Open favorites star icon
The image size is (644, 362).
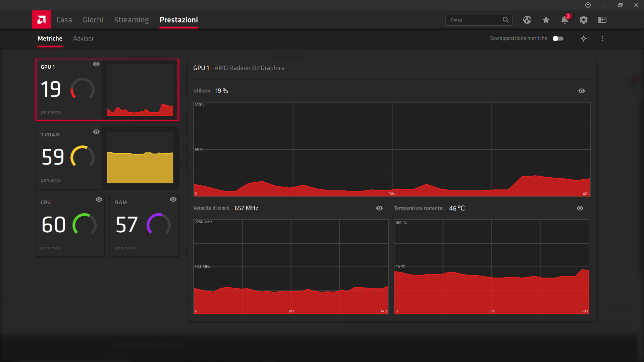point(546,20)
